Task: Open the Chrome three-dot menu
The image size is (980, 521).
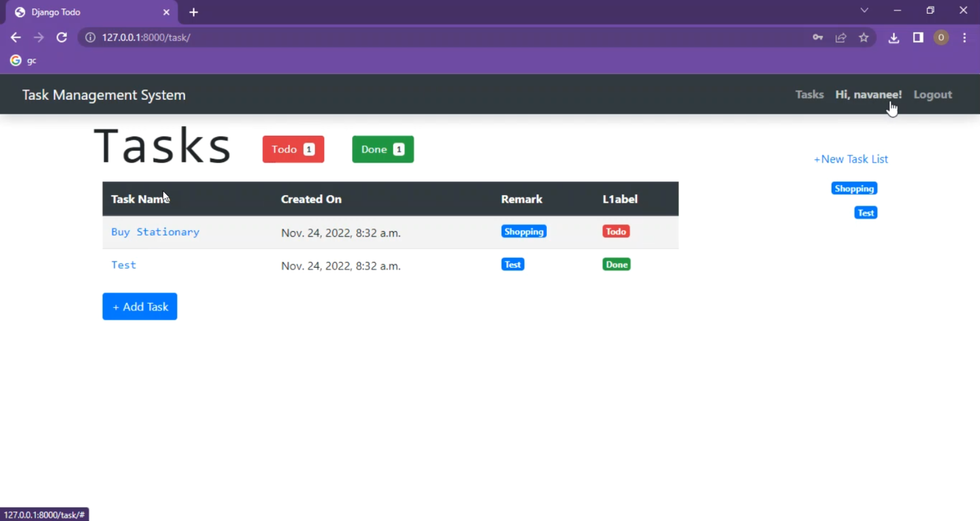Action: 964,37
